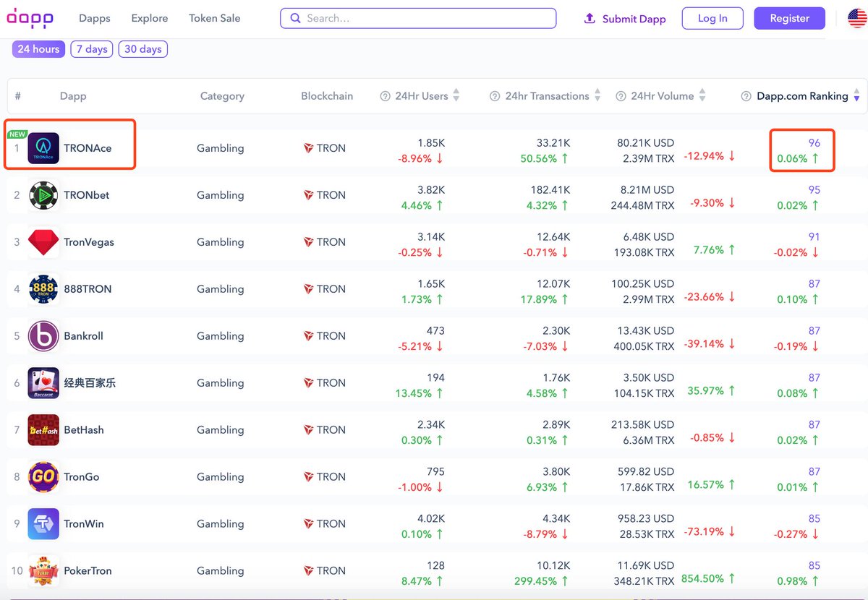
Task: Click Gambling category in TronWin row
Action: coord(221,524)
